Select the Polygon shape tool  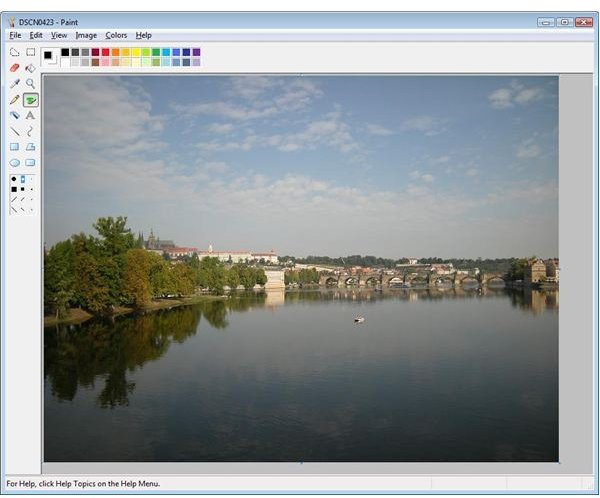(31, 147)
